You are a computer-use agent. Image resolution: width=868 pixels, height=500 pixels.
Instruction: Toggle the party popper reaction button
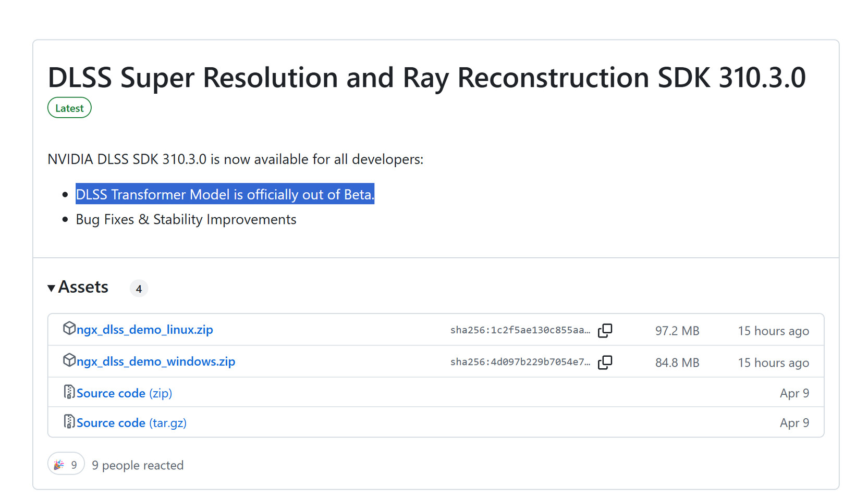66,464
